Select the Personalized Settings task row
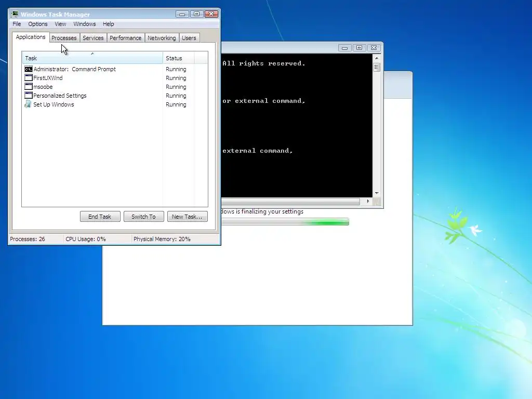Viewport: 532px width, 399px height. (x=115, y=96)
